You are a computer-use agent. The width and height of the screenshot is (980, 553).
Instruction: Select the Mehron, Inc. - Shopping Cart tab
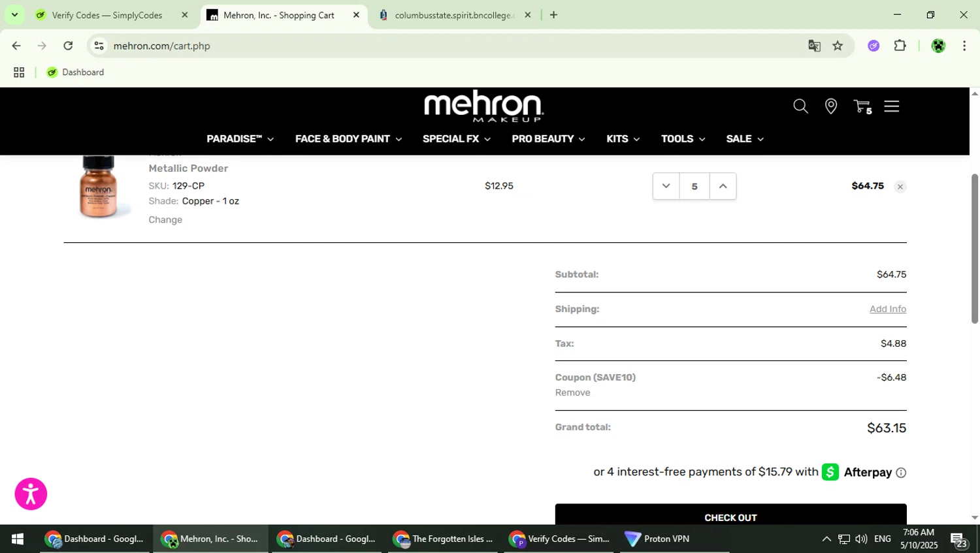click(x=279, y=15)
